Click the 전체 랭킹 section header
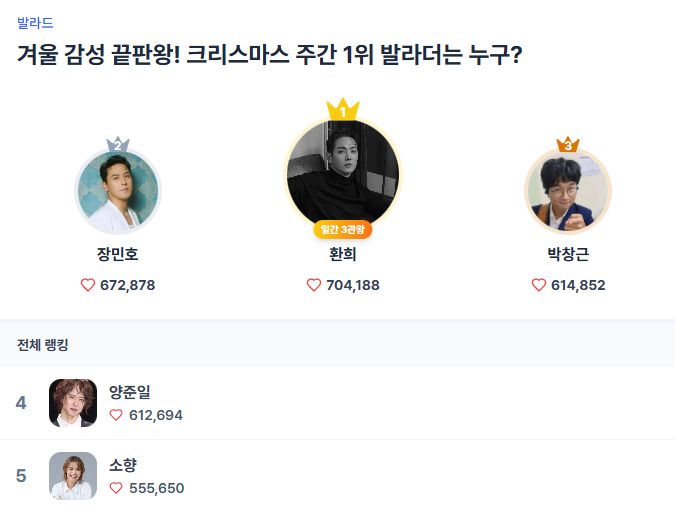This screenshot has height=508, width=675. pos(43,345)
